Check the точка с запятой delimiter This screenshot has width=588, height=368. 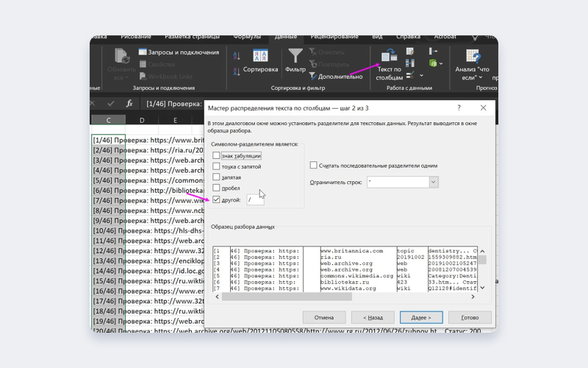pyautogui.click(x=216, y=167)
